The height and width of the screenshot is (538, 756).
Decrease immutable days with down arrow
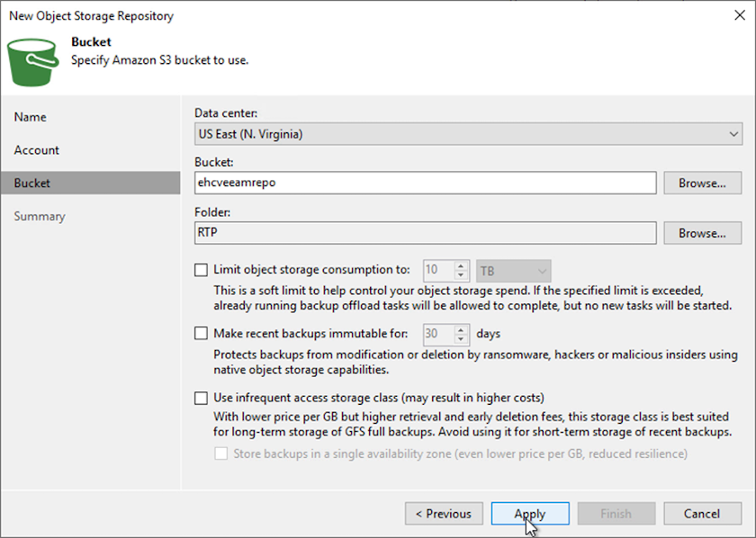click(x=462, y=339)
